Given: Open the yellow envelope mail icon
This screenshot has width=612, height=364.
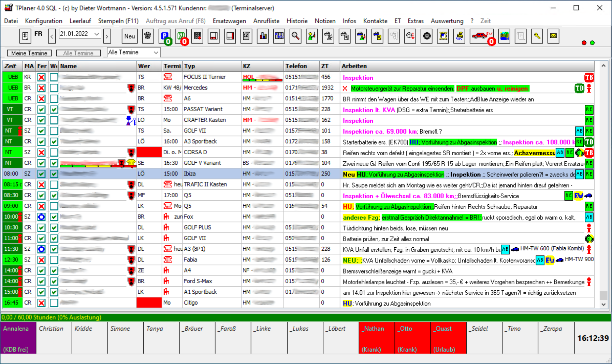Looking at the screenshot, I should coord(553,36).
